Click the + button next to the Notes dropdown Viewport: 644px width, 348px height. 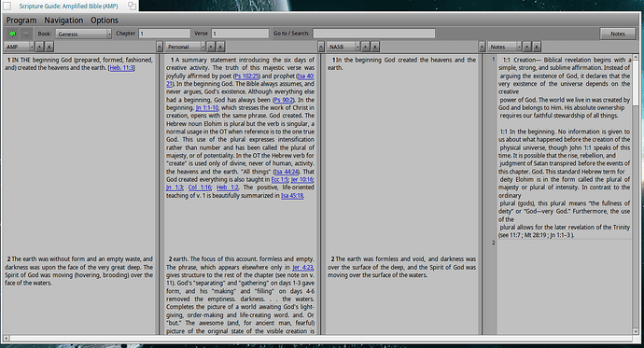coord(526,47)
